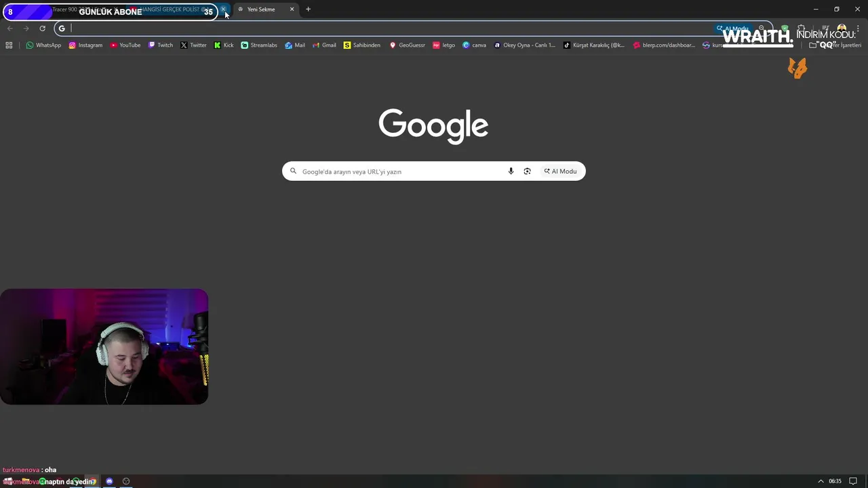Screen dimensions: 868x488
Task: Go forward to next page
Action: (26, 28)
